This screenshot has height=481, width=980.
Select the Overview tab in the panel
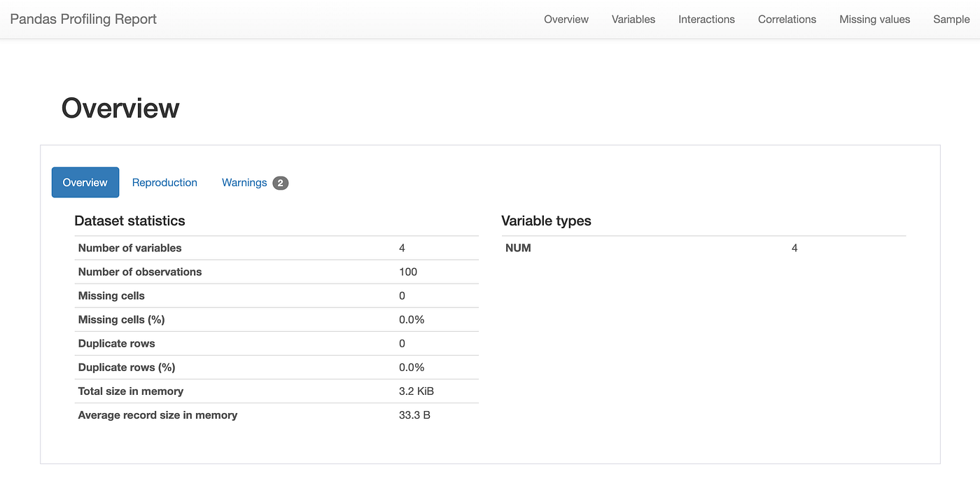point(85,182)
